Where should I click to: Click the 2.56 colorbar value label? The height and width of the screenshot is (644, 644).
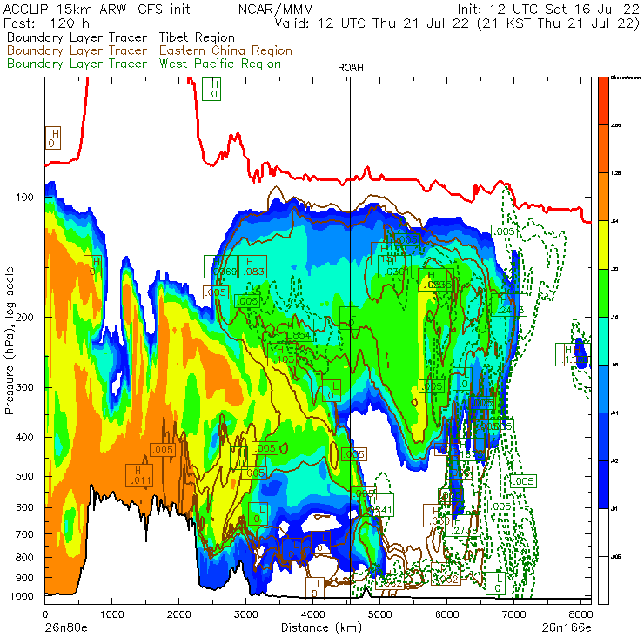(x=615, y=125)
